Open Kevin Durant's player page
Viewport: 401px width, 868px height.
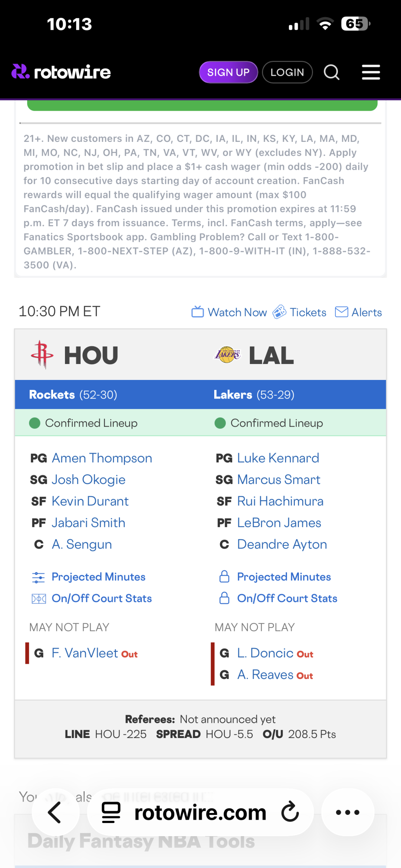tap(90, 501)
